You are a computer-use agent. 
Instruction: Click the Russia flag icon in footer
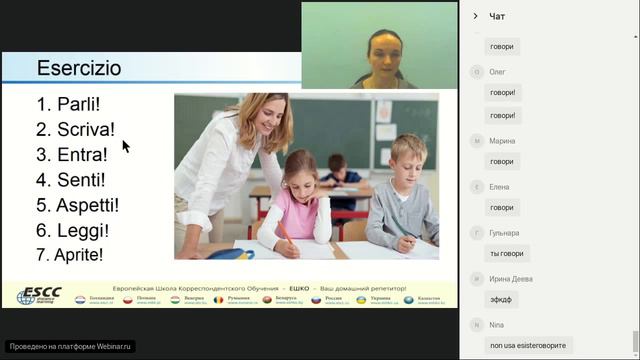316,300
